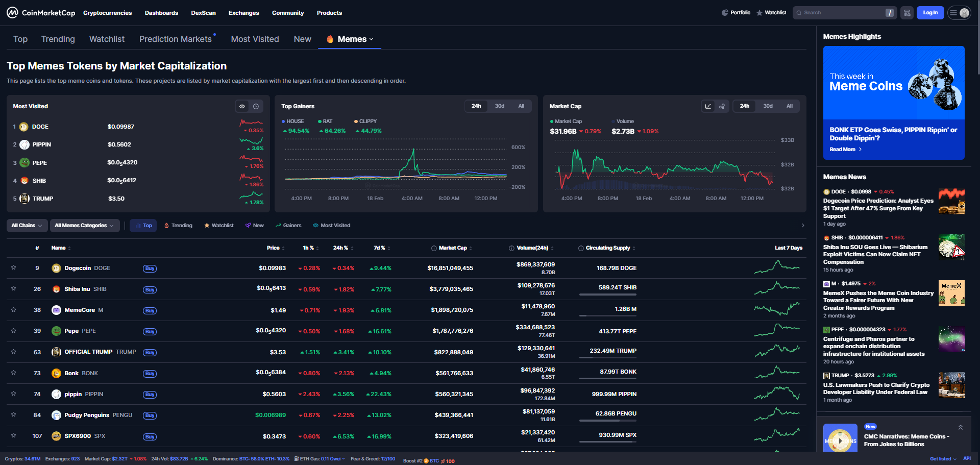Open Market Cap info icon in header
The width and height of the screenshot is (980, 465).
pyautogui.click(x=434, y=249)
